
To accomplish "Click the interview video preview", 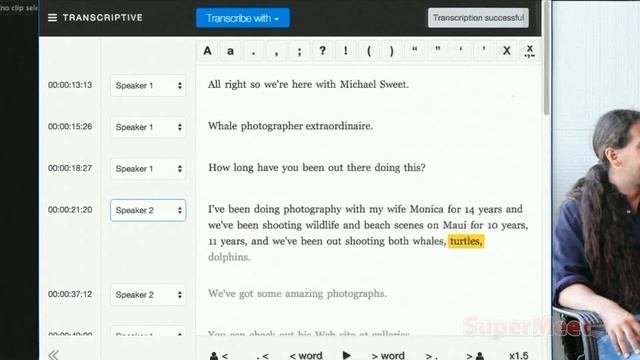I will click(x=596, y=180).
